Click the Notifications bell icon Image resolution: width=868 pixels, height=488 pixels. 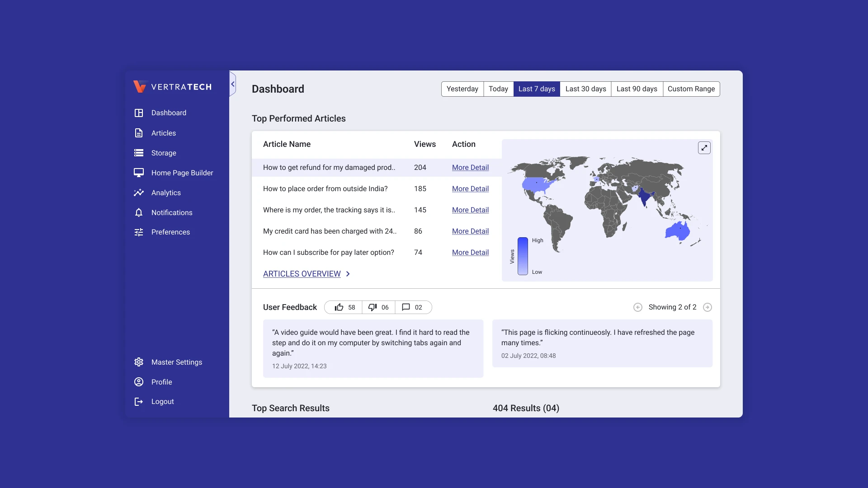139,213
